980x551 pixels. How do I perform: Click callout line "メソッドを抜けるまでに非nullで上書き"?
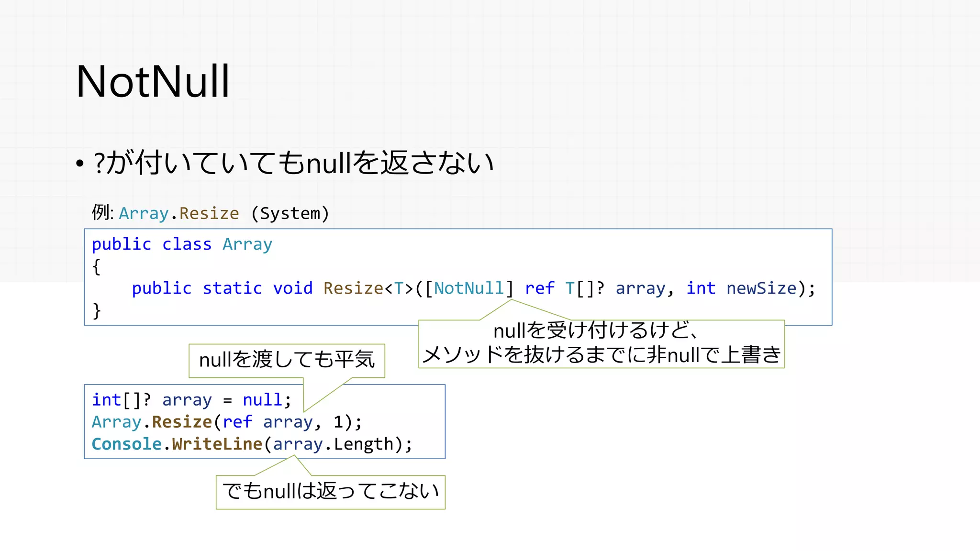(601, 354)
